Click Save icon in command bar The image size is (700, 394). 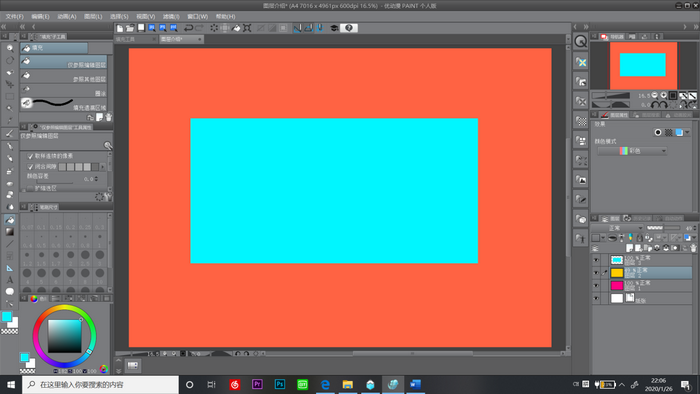pos(141,28)
